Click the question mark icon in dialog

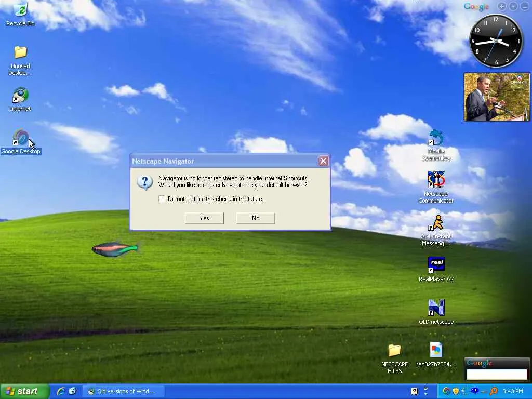coord(145,182)
